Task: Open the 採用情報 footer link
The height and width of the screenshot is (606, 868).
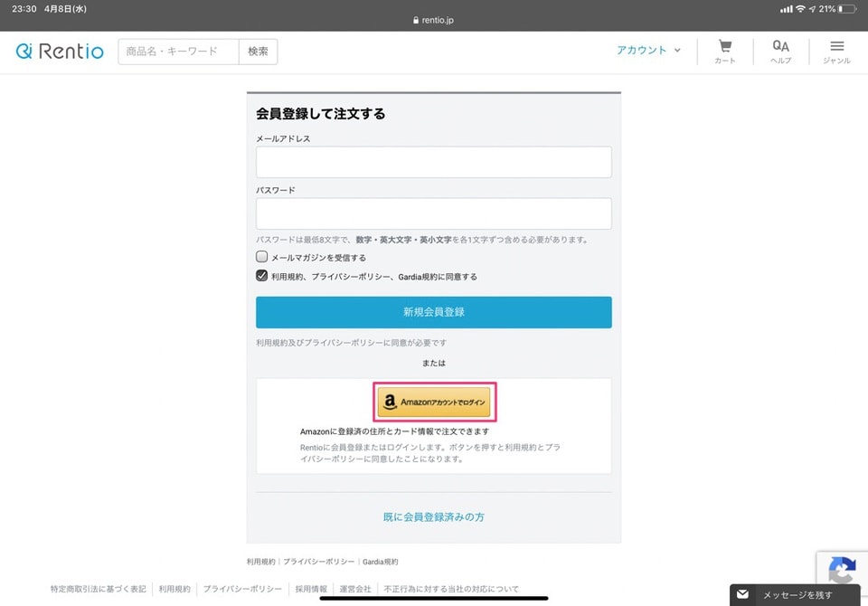Action: (310, 589)
